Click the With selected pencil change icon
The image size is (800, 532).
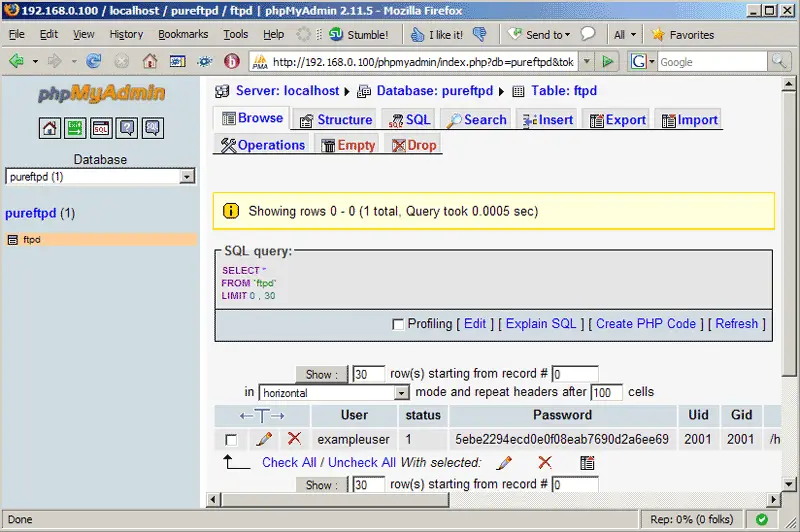tap(504, 463)
